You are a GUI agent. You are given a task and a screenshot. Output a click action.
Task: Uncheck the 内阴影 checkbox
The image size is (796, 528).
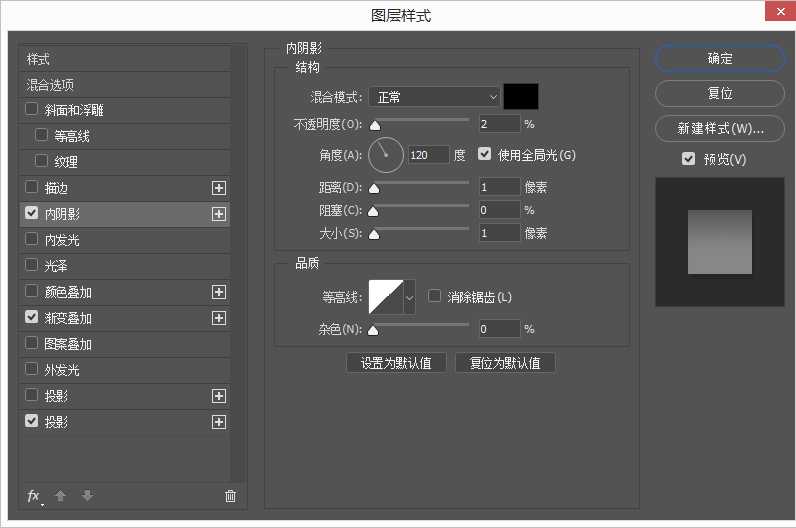tap(31, 213)
